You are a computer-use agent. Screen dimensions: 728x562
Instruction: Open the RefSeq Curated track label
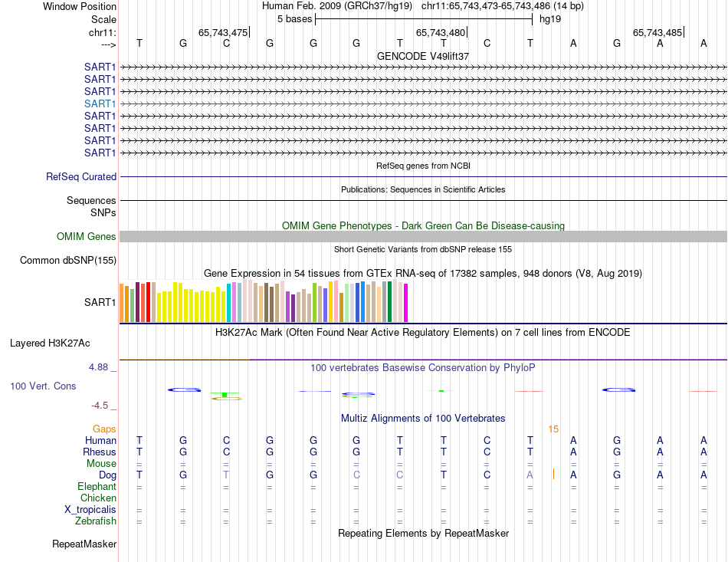81,176
